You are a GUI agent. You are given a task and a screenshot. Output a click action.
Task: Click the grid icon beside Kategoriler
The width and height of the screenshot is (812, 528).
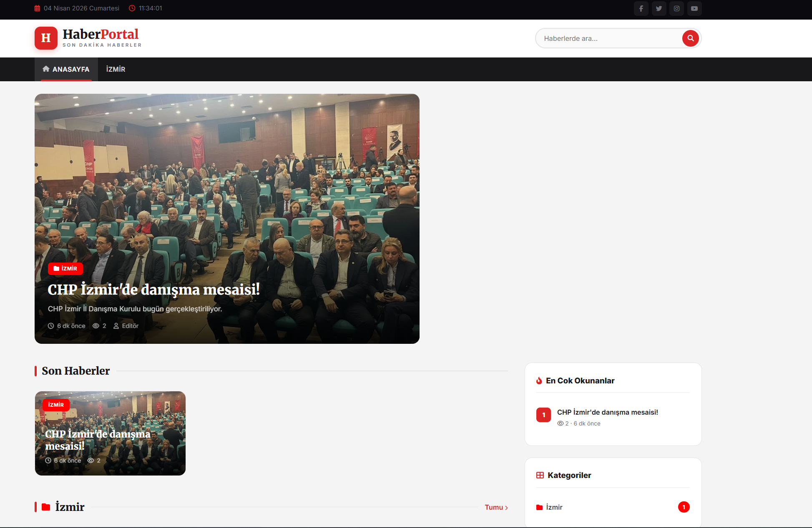540,475
